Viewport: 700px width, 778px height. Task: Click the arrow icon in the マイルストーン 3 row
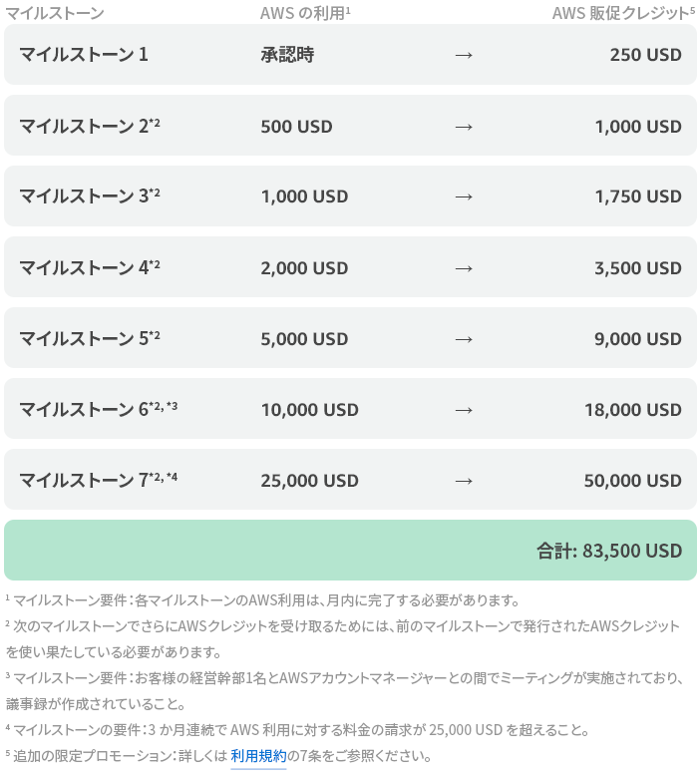click(x=464, y=196)
